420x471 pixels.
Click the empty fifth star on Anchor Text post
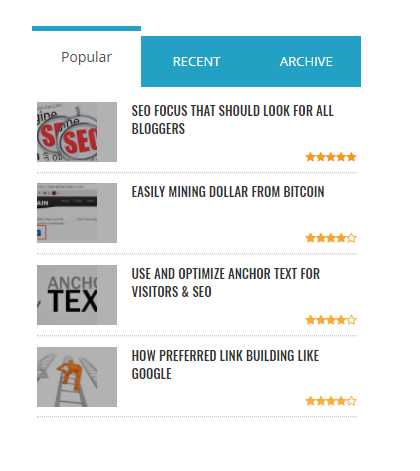tap(352, 320)
